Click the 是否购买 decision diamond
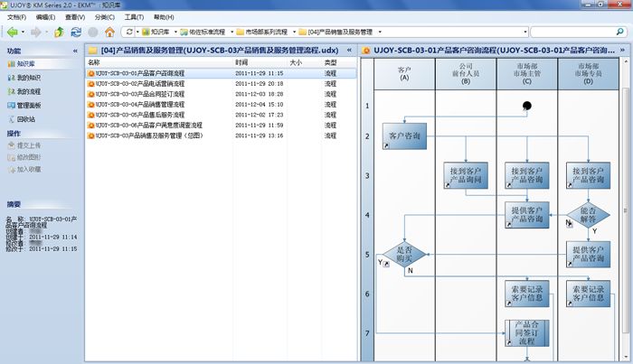This screenshot has height=364, width=633. [x=404, y=255]
